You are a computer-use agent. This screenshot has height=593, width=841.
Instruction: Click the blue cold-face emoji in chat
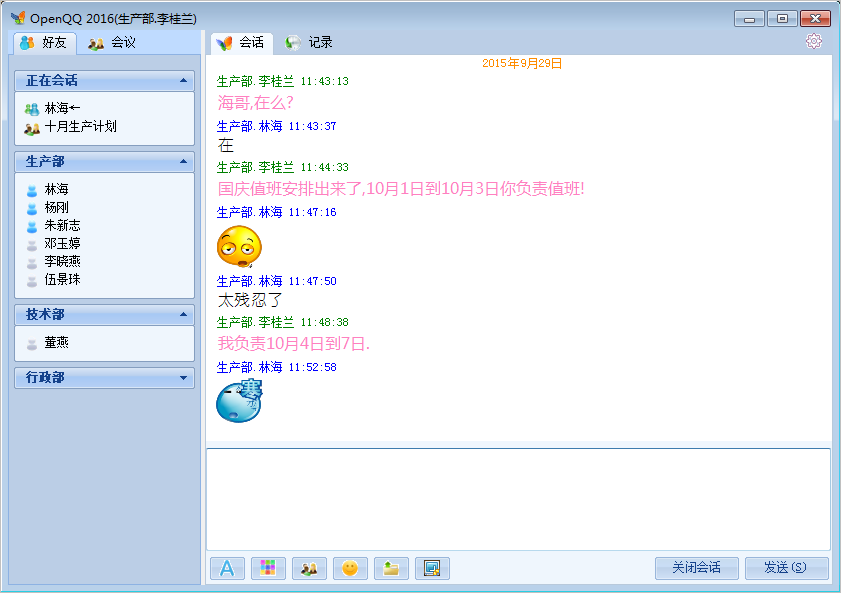[240, 401]
